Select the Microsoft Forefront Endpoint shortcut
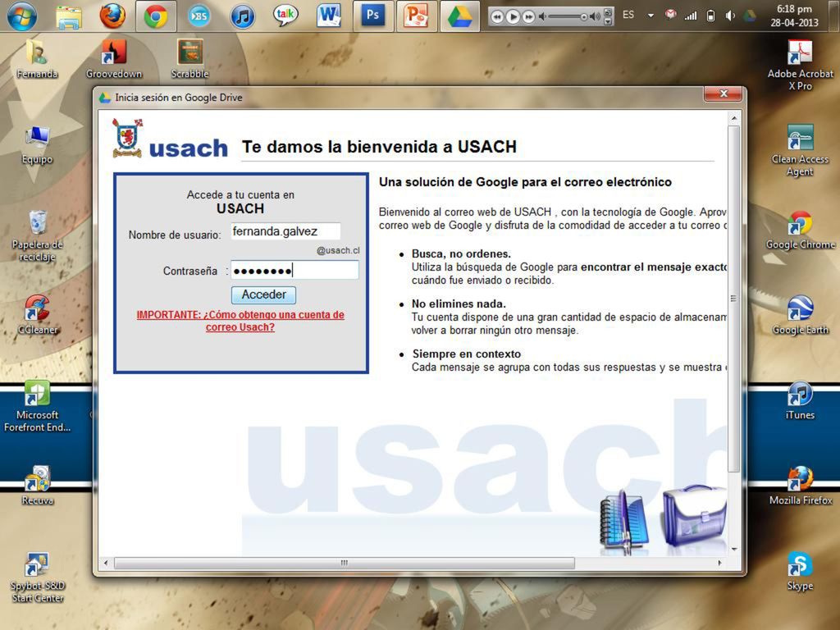Screen dimensions: 840x630 pyautogui.click(x=37, y=406)
